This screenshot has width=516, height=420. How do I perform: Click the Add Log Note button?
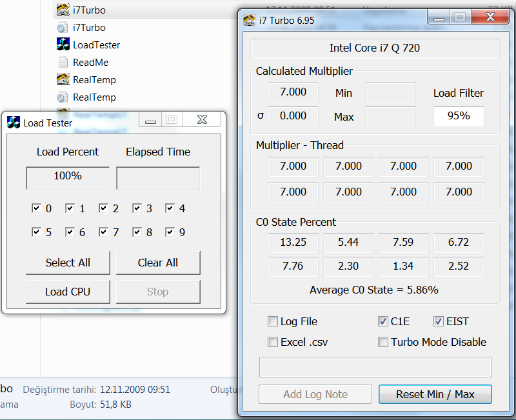[x=315, y=394]
